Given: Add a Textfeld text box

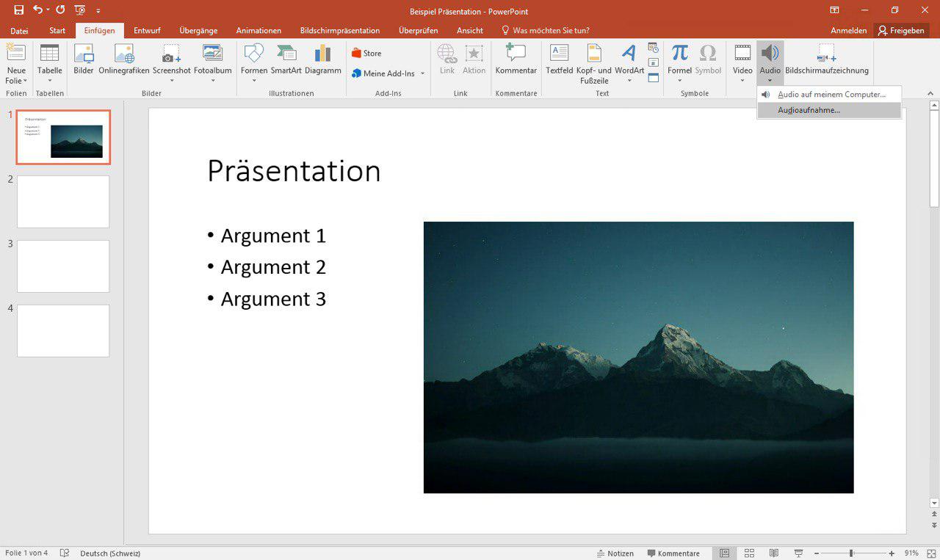Looking at the screenshot, I should tap(559, 59).
